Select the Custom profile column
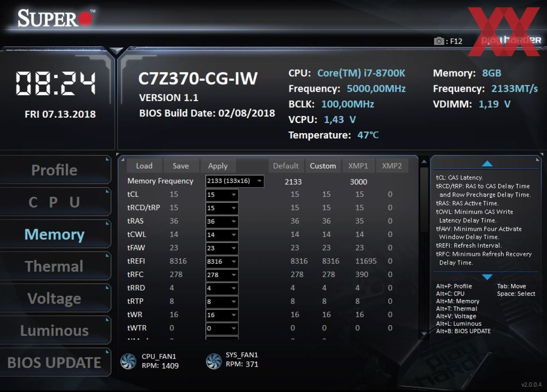547x392 pixels. tap(323, 166)
